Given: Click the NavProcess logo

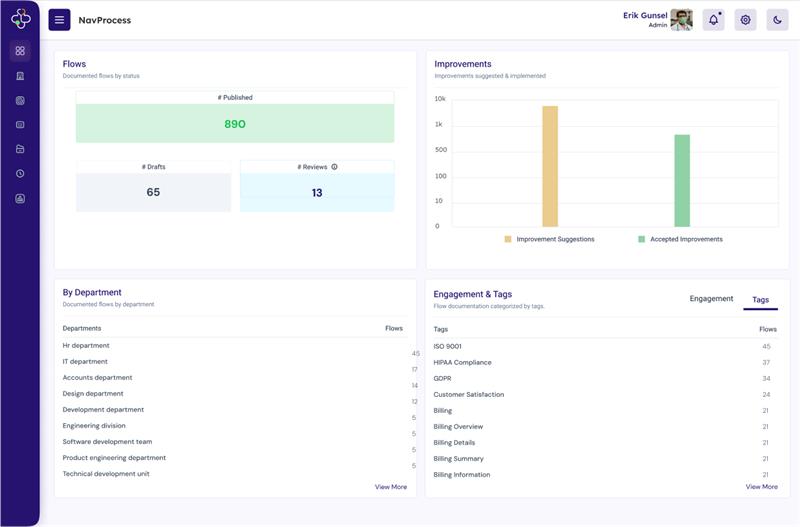Looking at the screenshot, I should point(20,19).
